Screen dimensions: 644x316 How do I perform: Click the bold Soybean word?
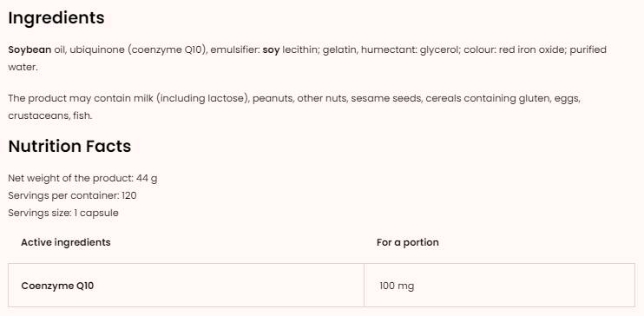coord(30,50)
